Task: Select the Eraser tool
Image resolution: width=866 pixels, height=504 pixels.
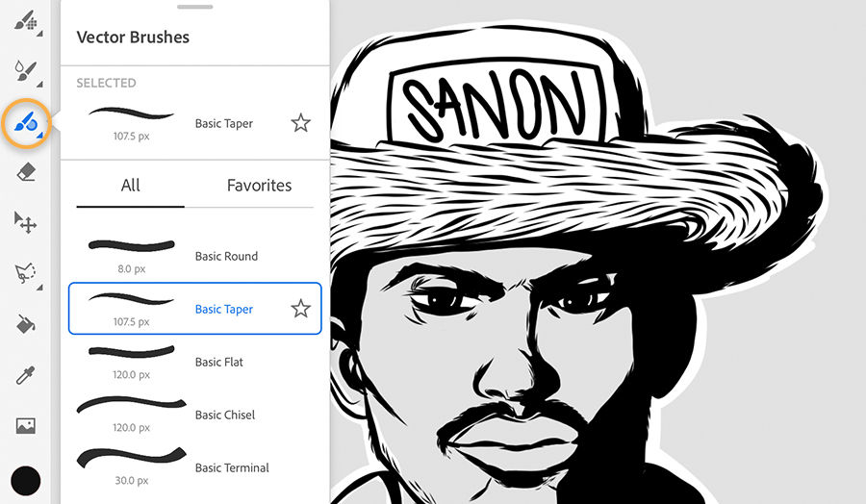Action: 26,172
